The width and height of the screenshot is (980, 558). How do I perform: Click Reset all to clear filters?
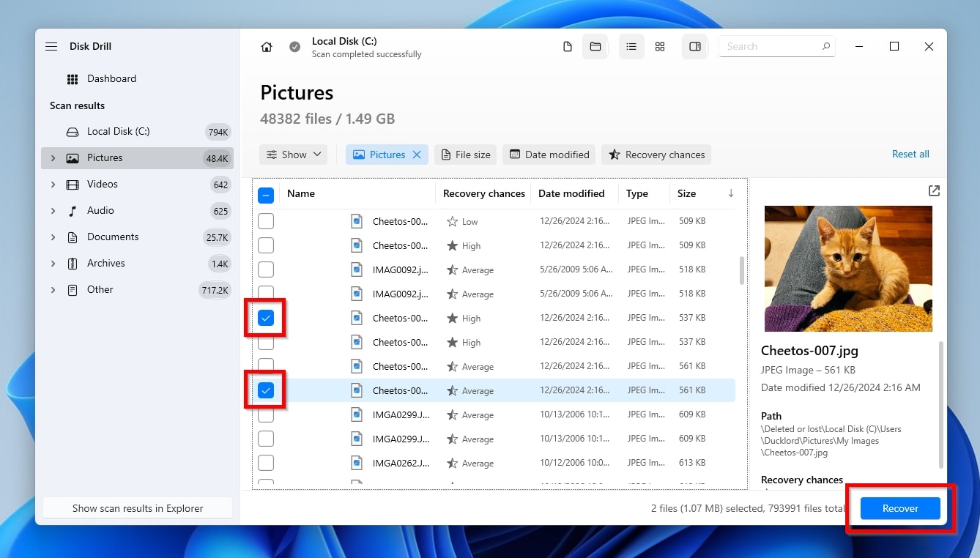[910, 154]
